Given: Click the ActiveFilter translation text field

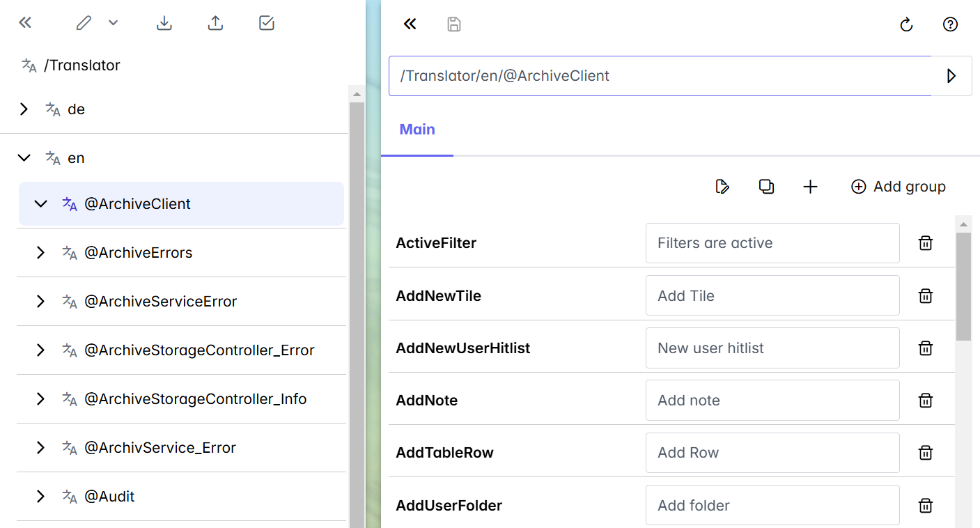Looking at the screenshot, I should 772,243.
